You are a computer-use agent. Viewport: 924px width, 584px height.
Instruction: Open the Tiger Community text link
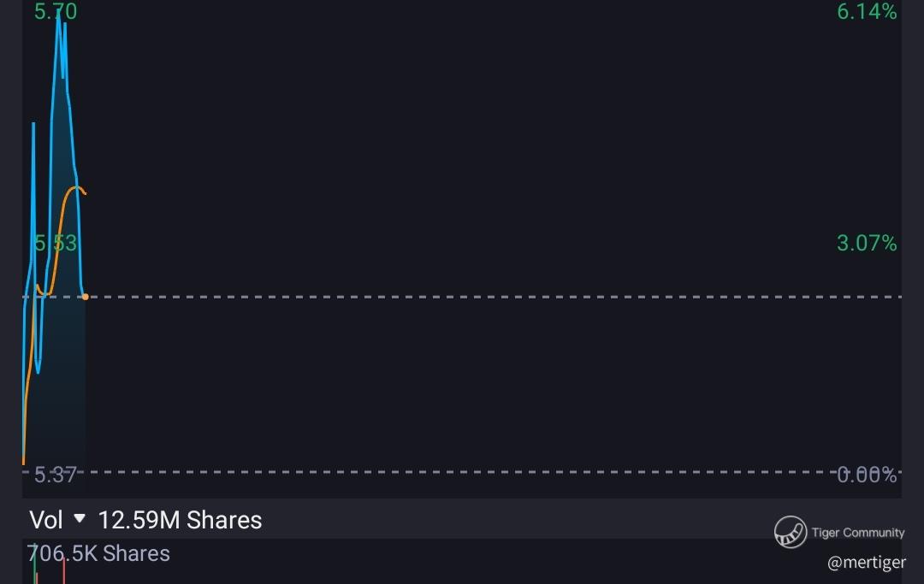tap(858, 532)
